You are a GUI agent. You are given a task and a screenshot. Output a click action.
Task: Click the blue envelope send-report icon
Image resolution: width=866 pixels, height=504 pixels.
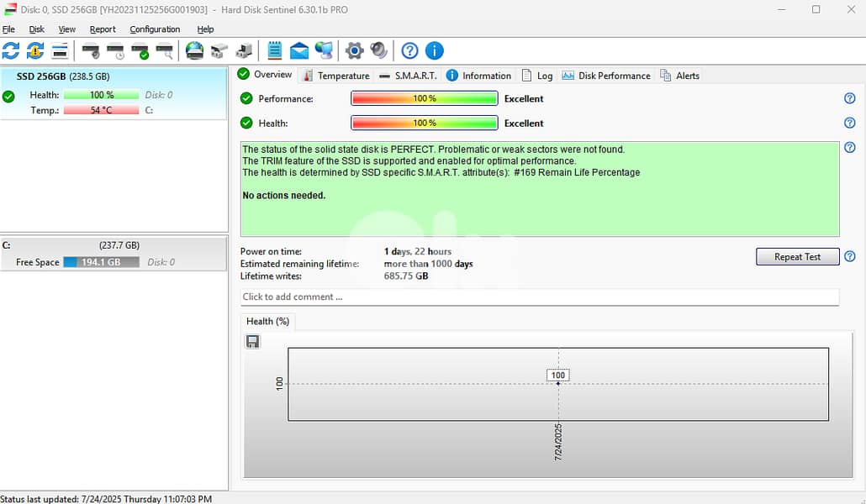pos(299,51)
